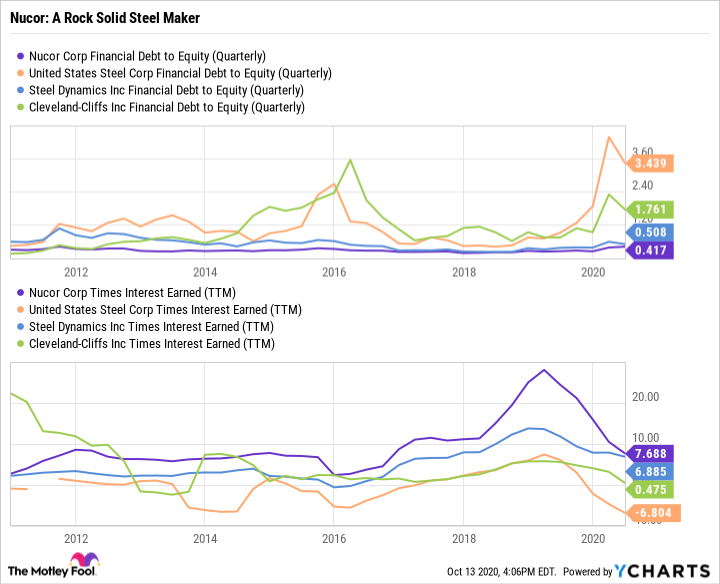Click the orange US Steel Times Interest Earned dot
The image size is (720, 584).
21,309
